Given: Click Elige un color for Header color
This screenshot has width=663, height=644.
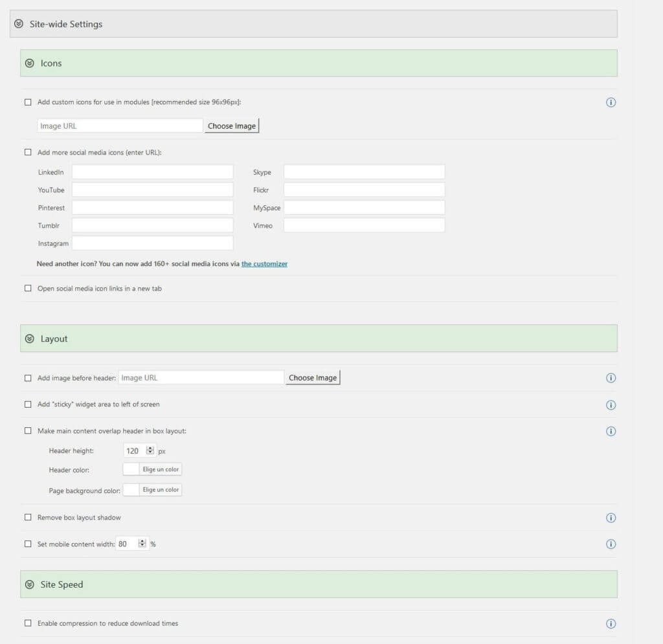Looking at the screenshot, I should (x=161, y=469).
